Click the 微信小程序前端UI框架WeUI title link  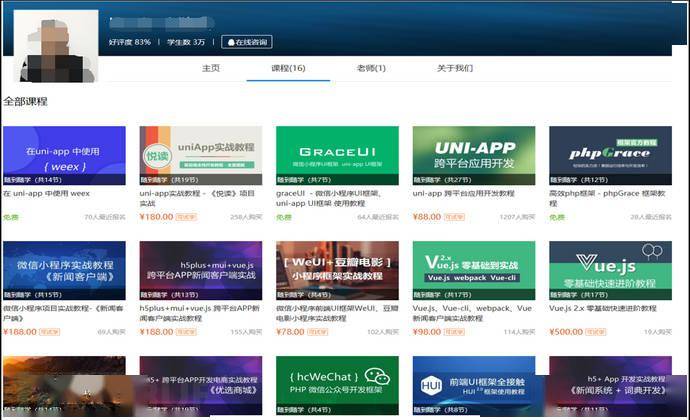[x=337, y=313]
